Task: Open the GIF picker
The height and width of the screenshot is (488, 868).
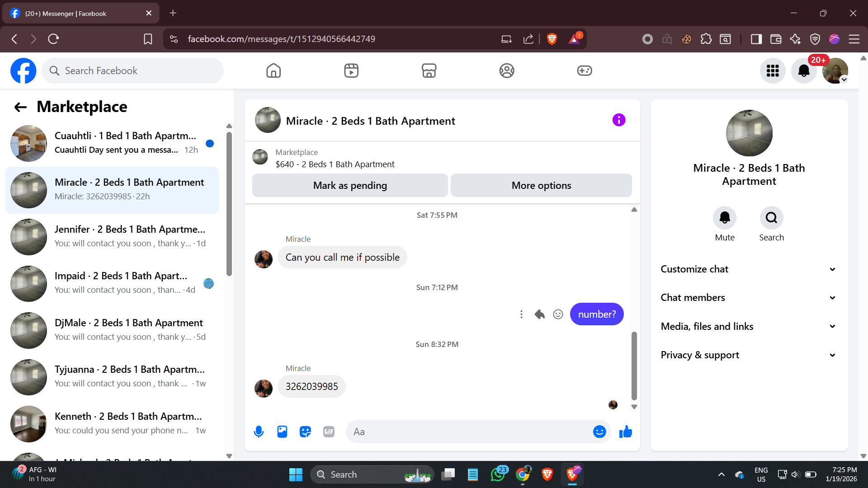Action: pyautogui.click(x=329, y=432)
